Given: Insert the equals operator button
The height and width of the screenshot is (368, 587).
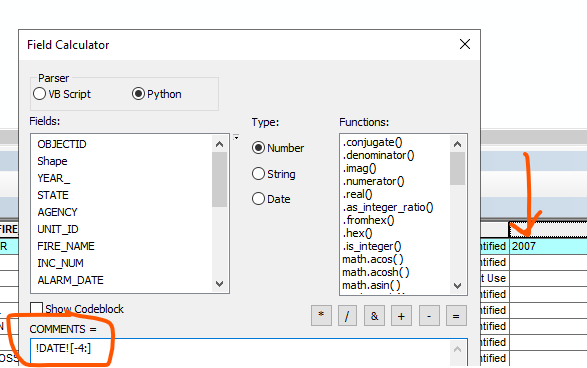Looking at the screenshot, I should (x=456, y=316).
